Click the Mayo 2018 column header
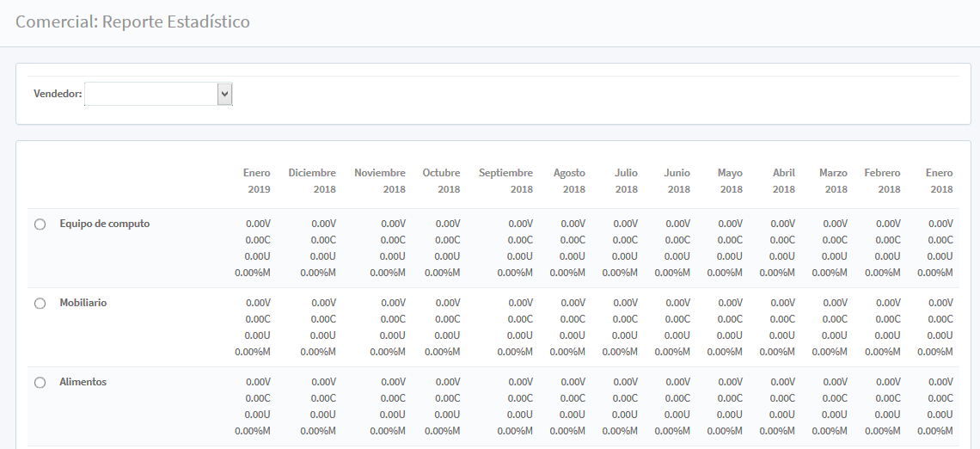The width and height of the screenshot is (980, 449). click(730, 181)
